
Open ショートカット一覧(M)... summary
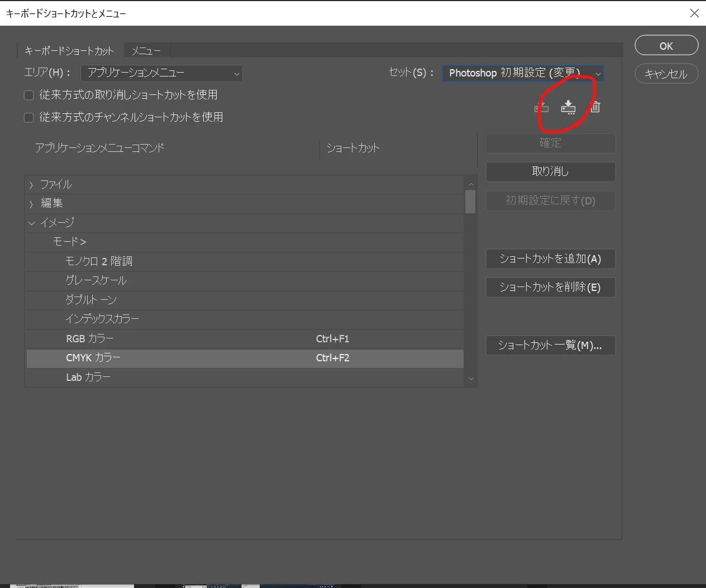[550, 345]
